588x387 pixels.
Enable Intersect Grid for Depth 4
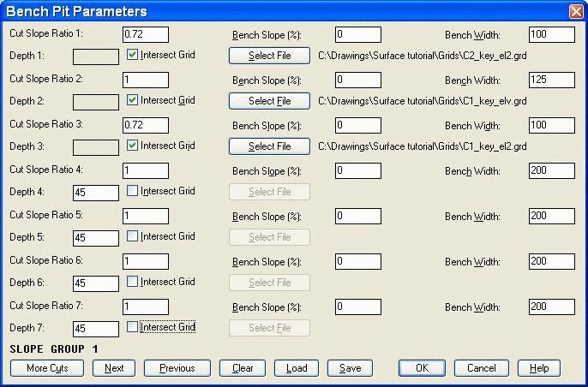click(x=132, y=191)
